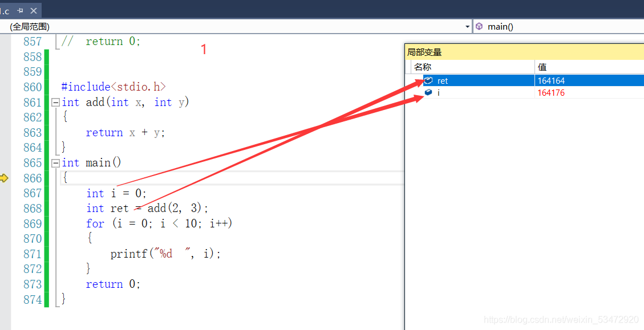Click the i value 164176
Image resolution: width=644 pixels, height=330 pixels.
pyautogui.click(x=551, y=93)
